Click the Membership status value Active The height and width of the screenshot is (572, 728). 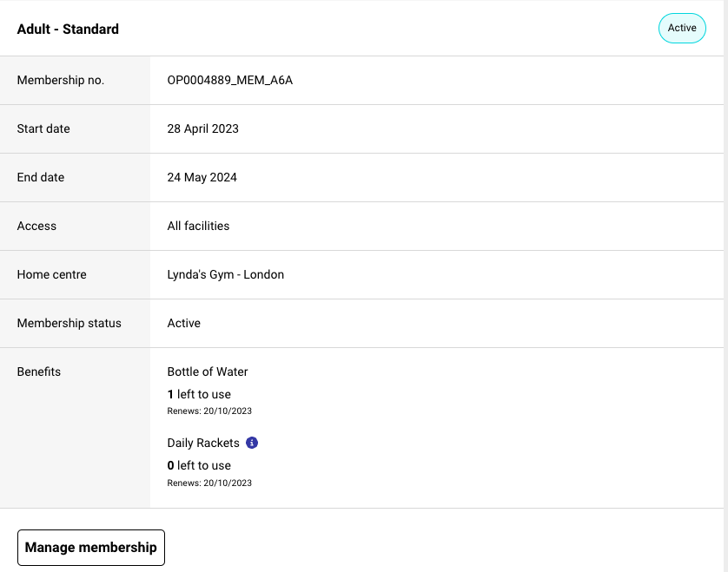(184, 323)
